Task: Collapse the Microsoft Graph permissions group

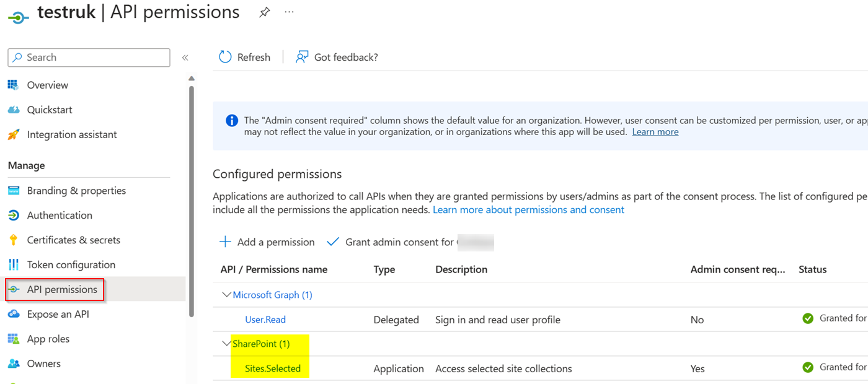Action: tap(226, 295)
